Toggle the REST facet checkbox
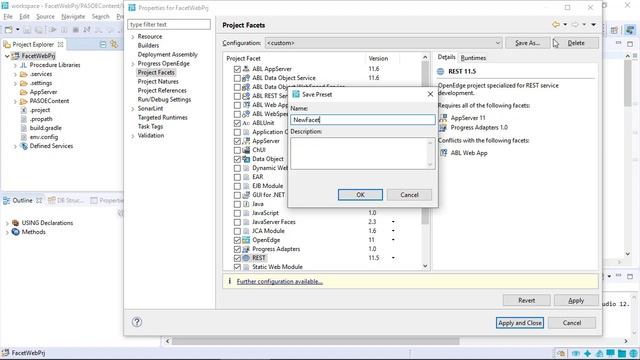 click(x=237, y=258)
